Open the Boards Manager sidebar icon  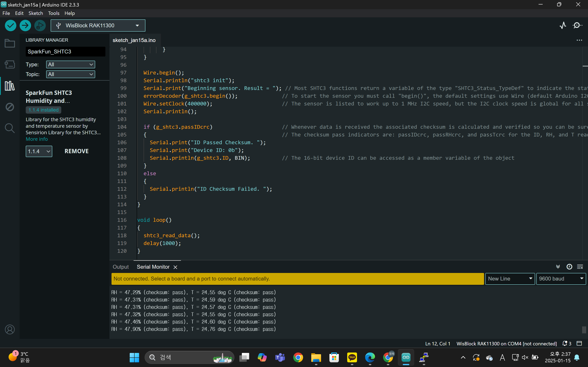coord(10,64)
